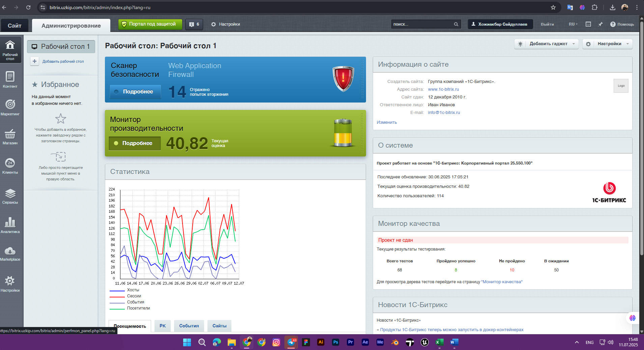Click the Logo placeholder image
Screen dimensions: 644x350
tap(621, 86)
